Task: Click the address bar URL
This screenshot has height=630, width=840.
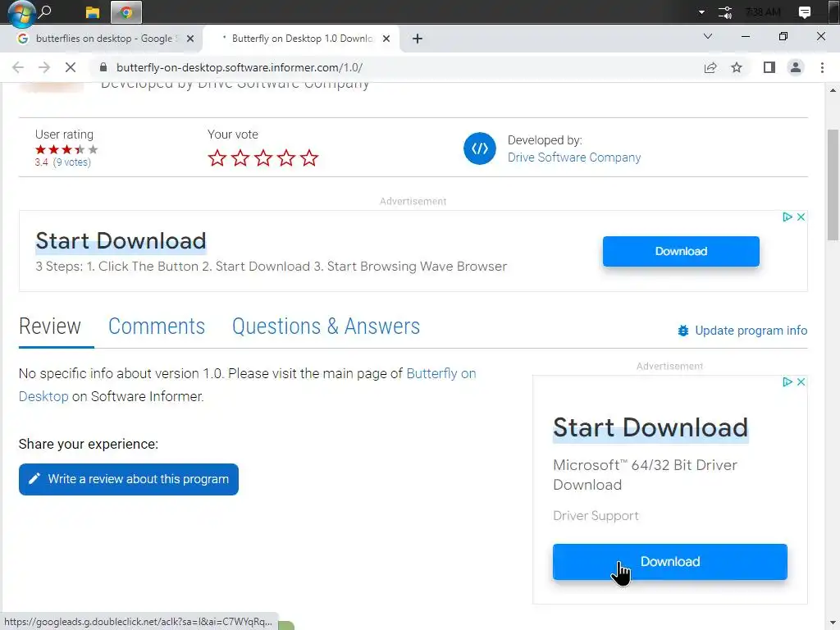Action: click(x=240, y=67)
